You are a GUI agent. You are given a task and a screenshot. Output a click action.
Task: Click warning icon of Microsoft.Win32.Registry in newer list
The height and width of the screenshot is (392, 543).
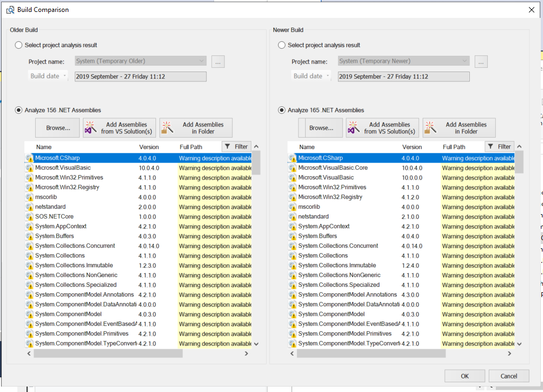pos(293,197)
